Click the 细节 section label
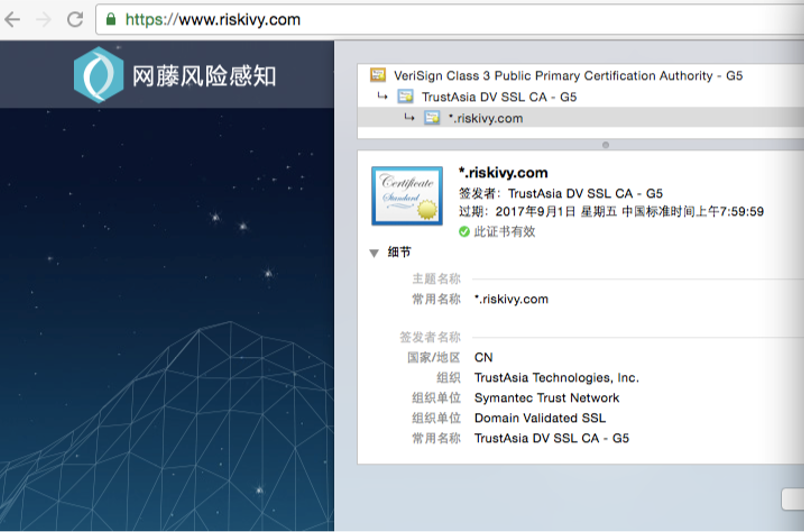Screen dimensions: 804x532 pos(399,253)
